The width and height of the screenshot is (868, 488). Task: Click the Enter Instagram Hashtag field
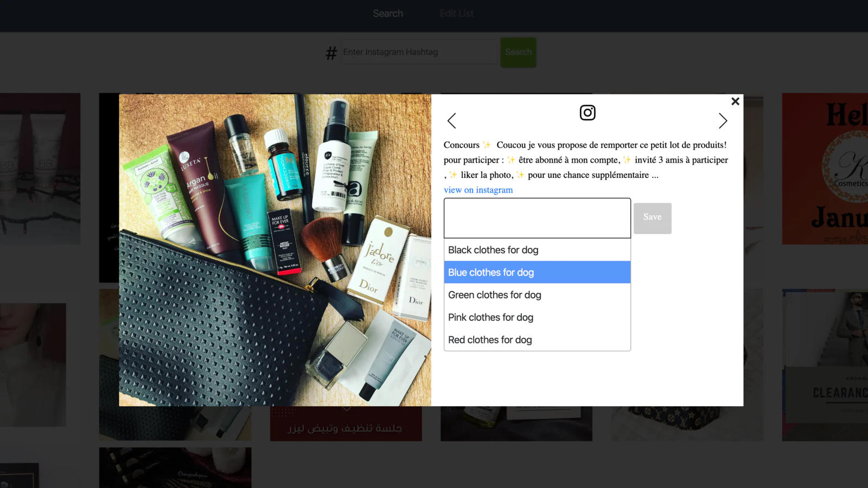click(419, 52)
